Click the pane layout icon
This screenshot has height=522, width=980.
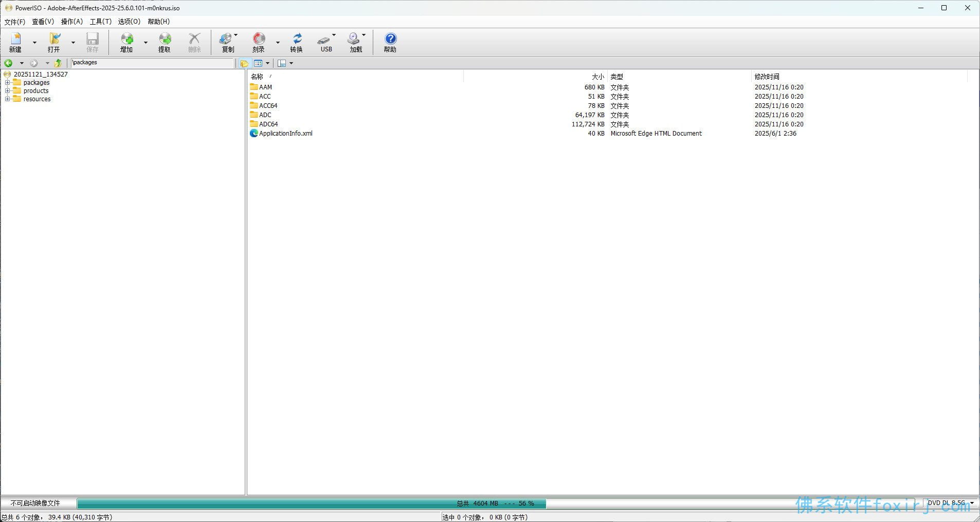[x=282, y=63]
